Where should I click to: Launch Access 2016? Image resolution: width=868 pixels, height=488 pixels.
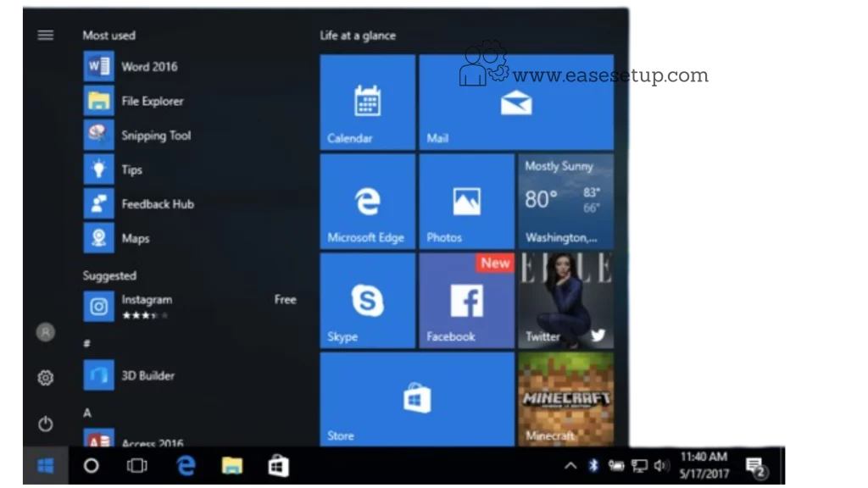pos(191,438)
